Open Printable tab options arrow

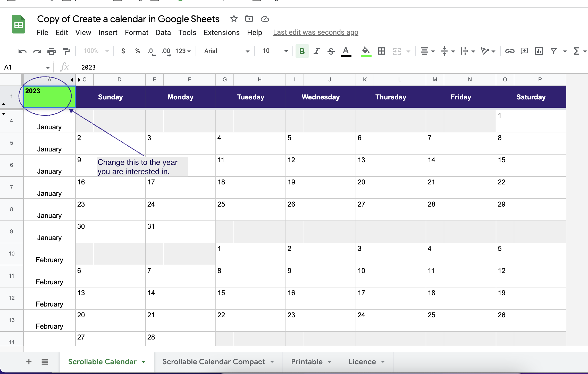(330, 362)
